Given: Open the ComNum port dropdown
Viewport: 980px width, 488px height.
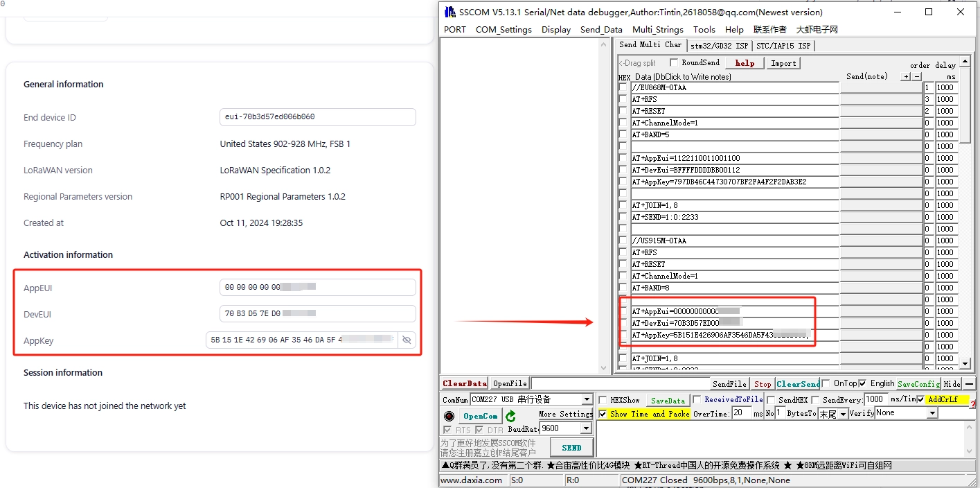Looking at the screenshot, I should [x=587, y=400].
